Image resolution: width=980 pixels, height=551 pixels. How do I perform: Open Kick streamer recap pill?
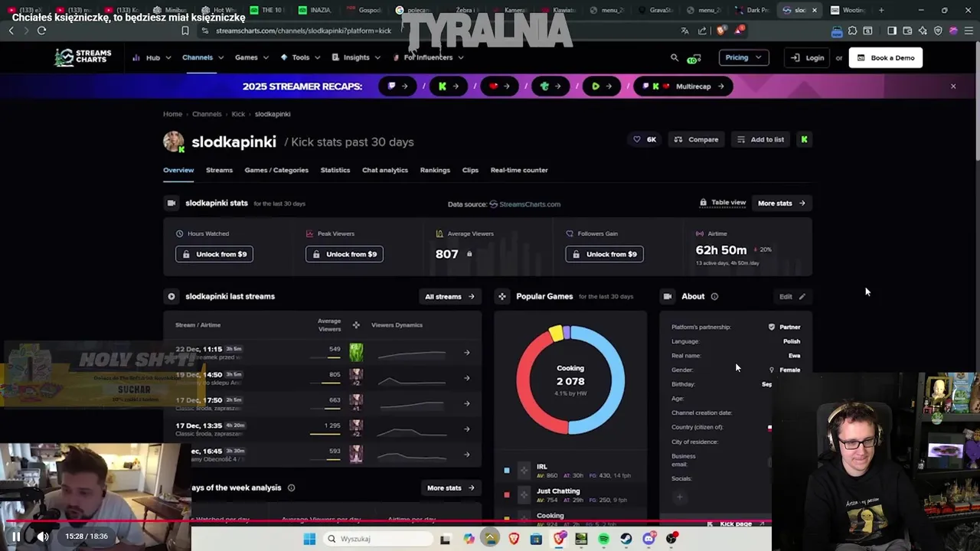click(448, 86)
